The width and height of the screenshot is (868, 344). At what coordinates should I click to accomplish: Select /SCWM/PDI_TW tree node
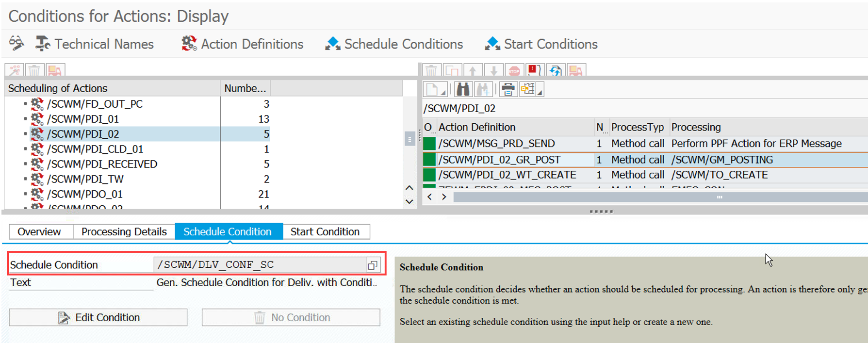(x=85, y=179)
